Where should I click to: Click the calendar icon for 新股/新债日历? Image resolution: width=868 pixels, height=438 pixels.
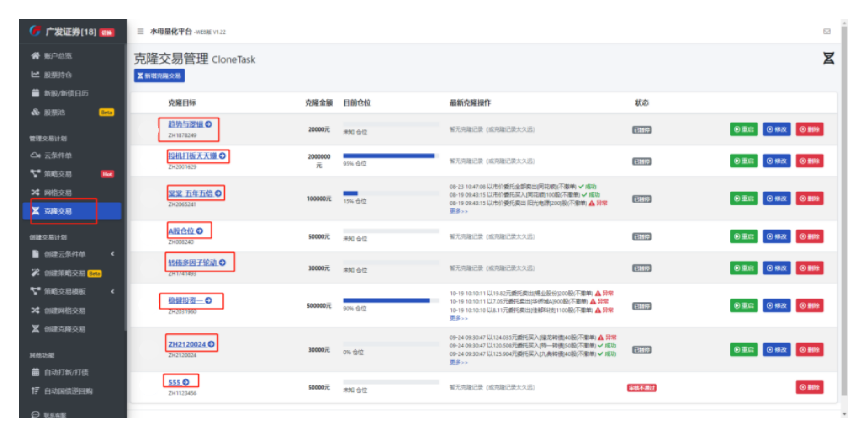coord(35,93)
